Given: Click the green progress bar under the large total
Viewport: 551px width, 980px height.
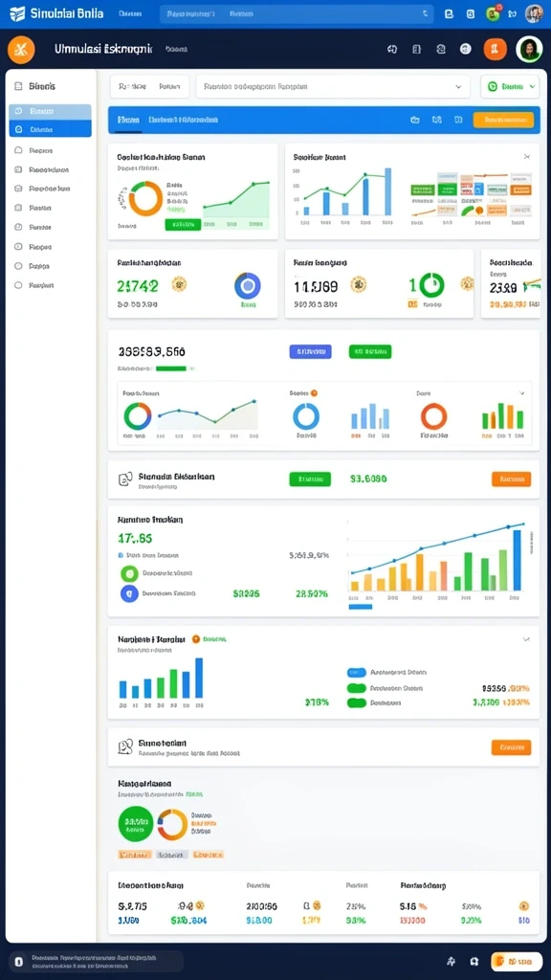Looking at the screenshot, I should pyautogui.click(x=171, y=368).
